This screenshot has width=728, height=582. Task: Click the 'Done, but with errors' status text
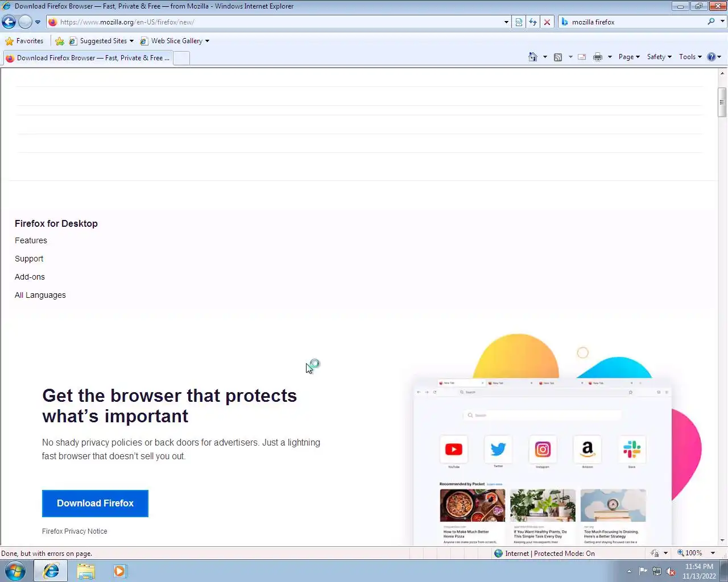pos(47,554)
